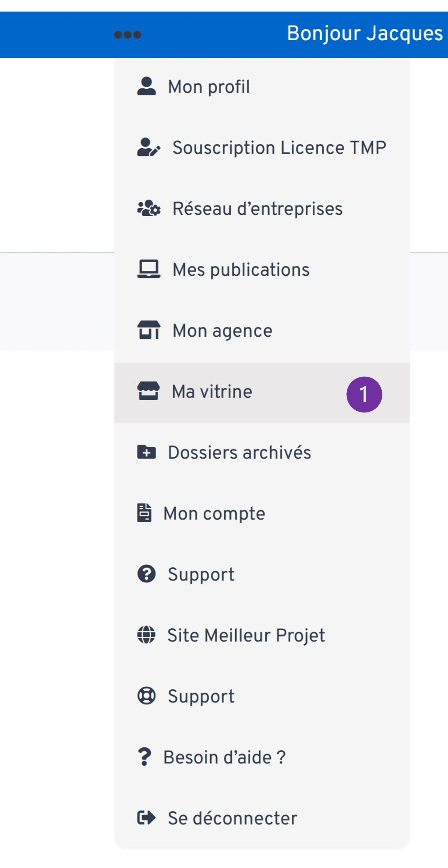Select the laptop icon beside Mes publications
The width and height of the screenshot is (448, 868).
coord(148,269)
